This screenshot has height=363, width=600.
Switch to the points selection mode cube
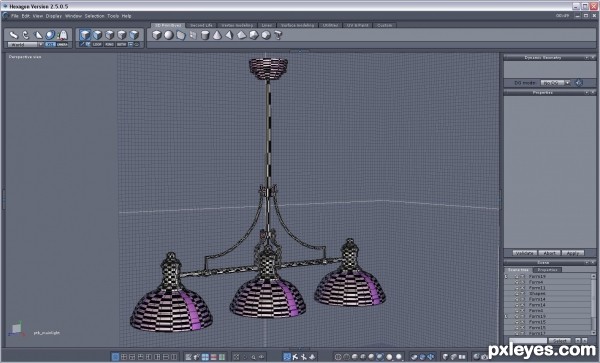(x=122, y=35)
